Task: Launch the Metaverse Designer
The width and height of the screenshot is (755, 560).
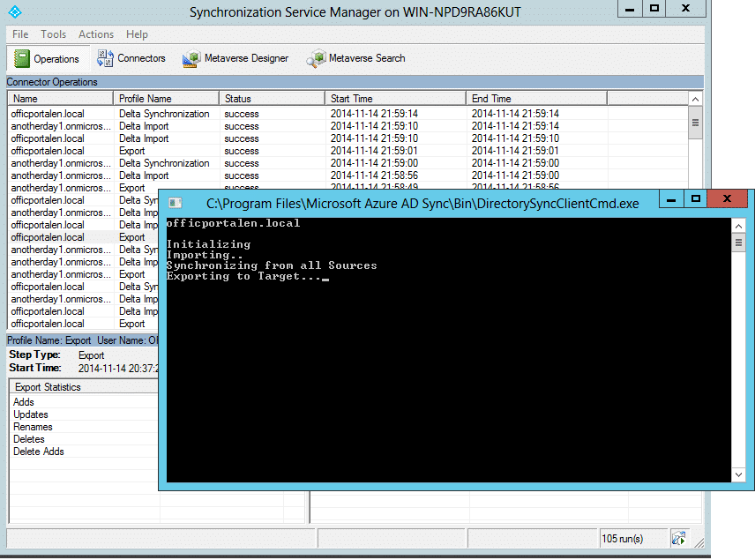Action: [235, 59]
